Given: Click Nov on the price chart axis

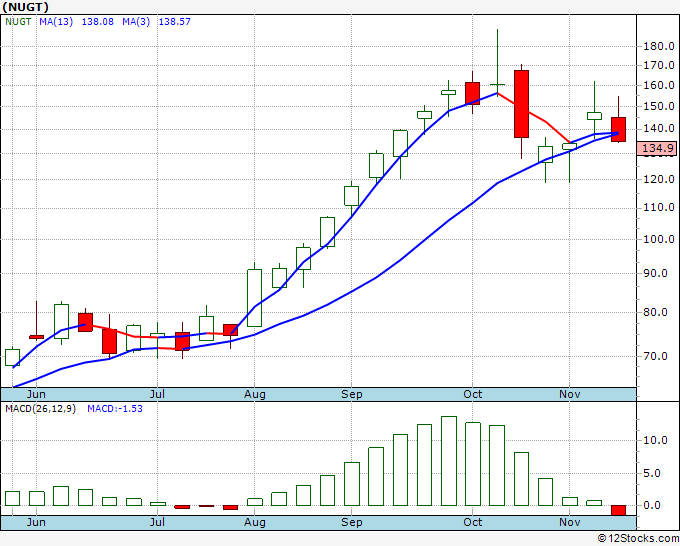Looking at the screenshot, I should (569, 394).
